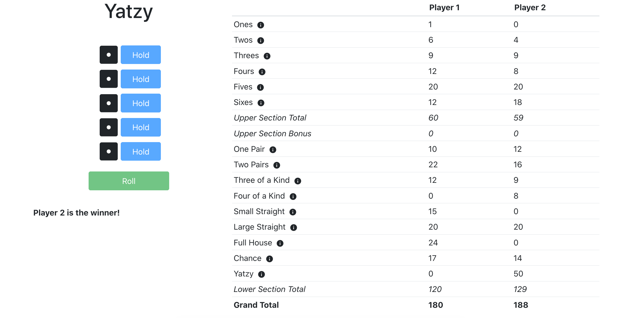
Task: View info for Three of a Kind
Action: (x=298, y=181)
